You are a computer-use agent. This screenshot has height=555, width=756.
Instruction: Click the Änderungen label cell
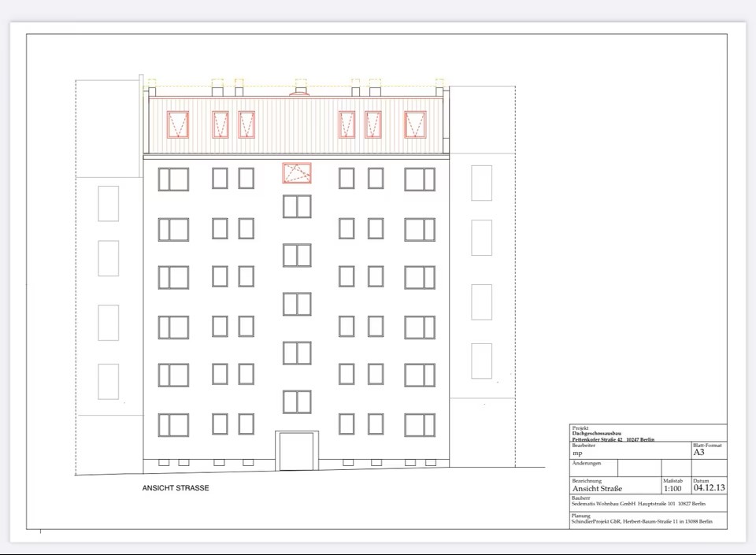[587, 464]
